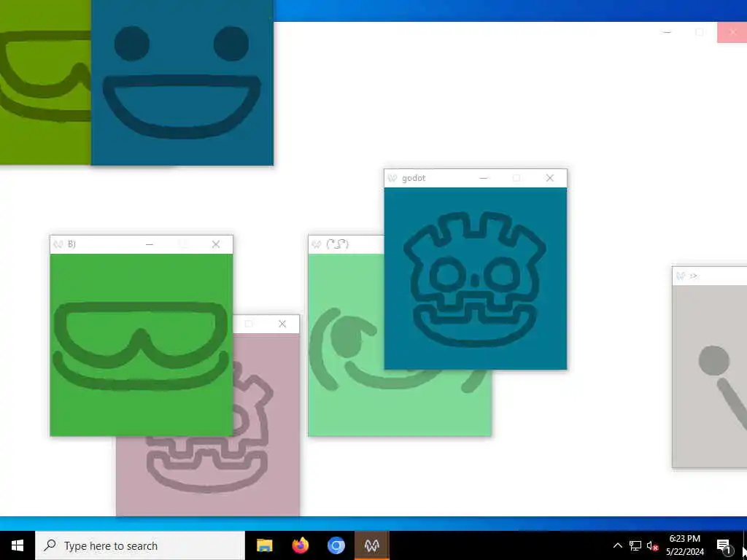Open network status in the tray
The width and height of the screenshot is (747, 560).
[635, 545]
